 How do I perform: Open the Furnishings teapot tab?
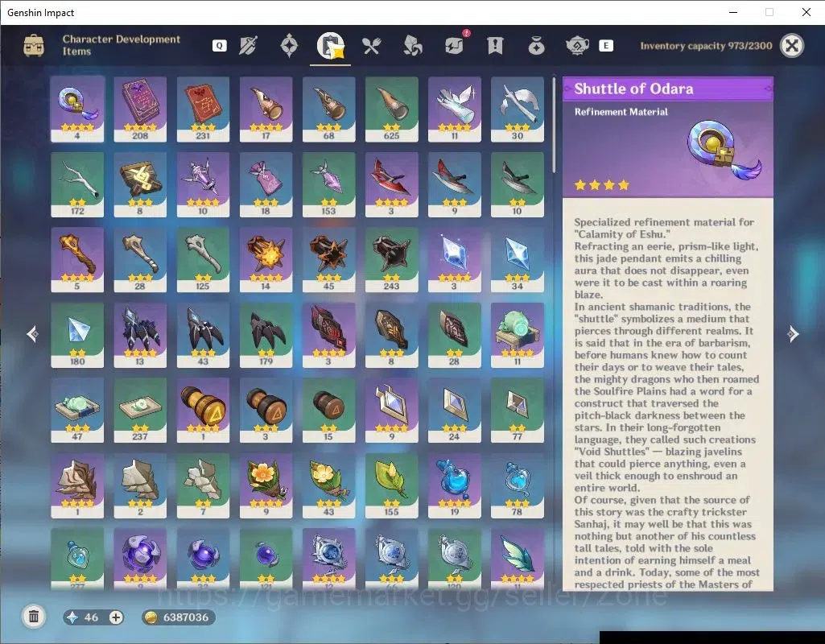coord(577,46)
